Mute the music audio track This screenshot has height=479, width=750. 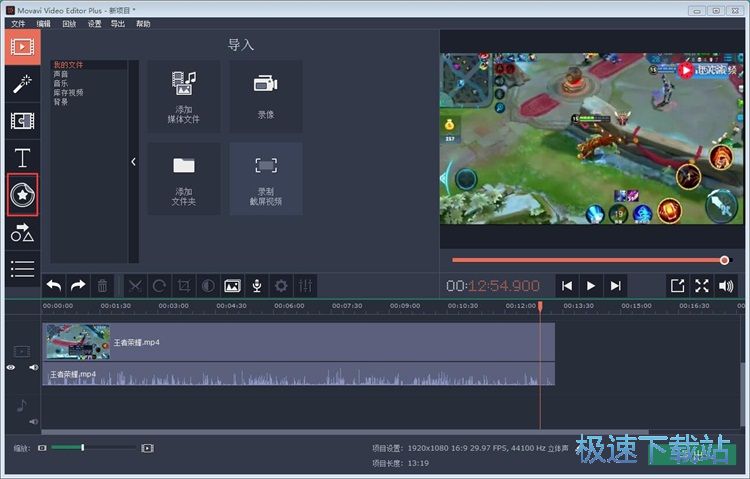pyautogui.click(x=33, y=422)
